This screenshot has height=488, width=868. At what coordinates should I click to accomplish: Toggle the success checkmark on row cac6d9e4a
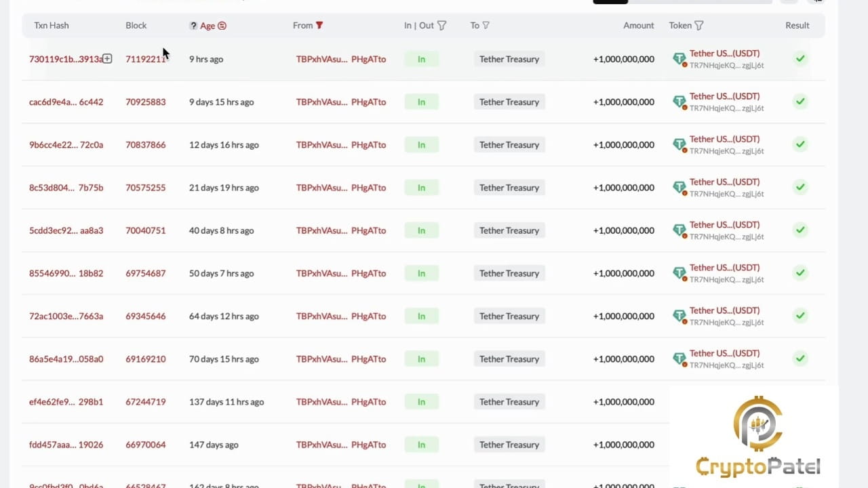click(x=800, y=102)
